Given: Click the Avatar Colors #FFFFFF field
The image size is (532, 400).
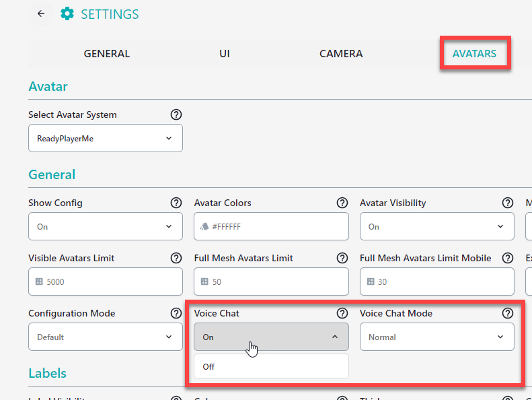Looking at the screenshot, I should (271, 226).
